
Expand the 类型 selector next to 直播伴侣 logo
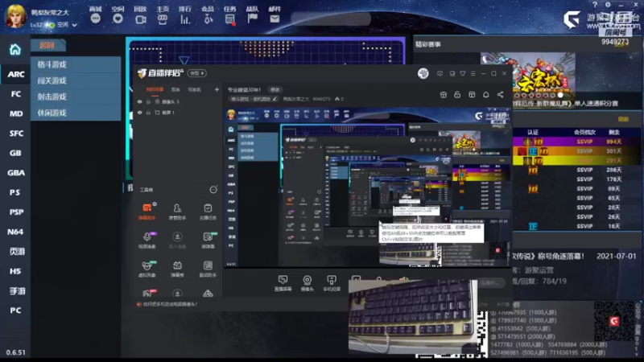(196, 73)
